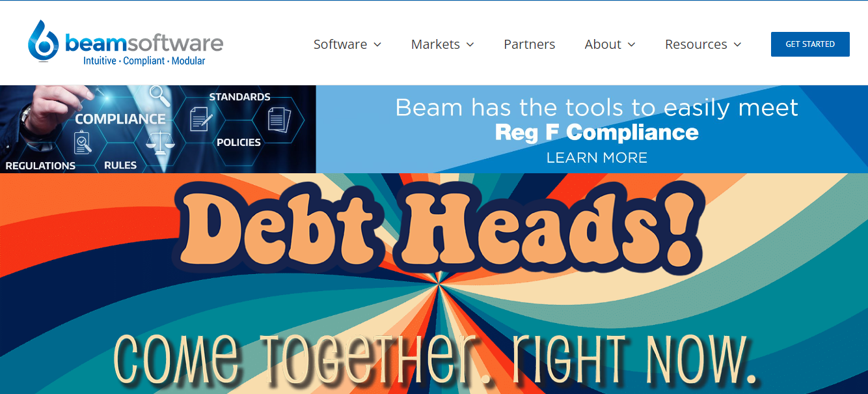Click the checklist clipboard hexagon icon
This screenshot has height=394, width=868.
click(x=83, y=142)
